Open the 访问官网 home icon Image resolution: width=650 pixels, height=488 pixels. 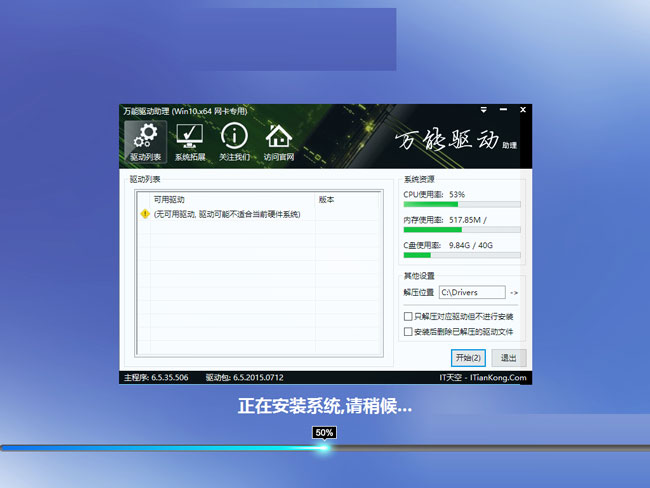click(279, 142)
